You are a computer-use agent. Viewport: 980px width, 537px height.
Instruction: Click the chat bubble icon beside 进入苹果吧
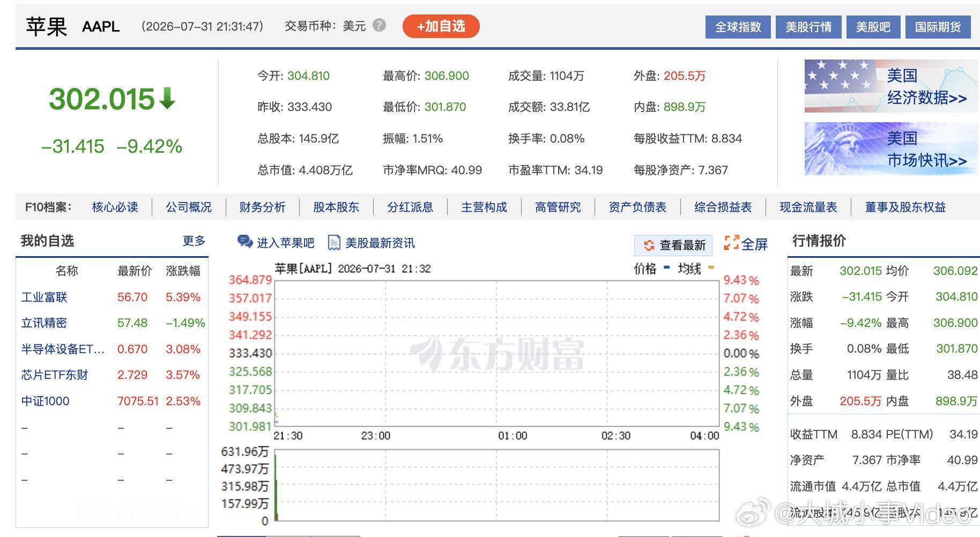pos(245,242)
